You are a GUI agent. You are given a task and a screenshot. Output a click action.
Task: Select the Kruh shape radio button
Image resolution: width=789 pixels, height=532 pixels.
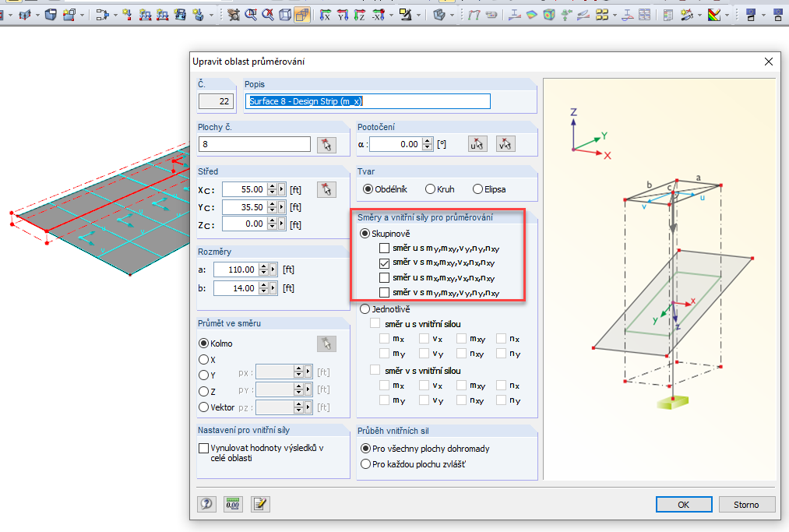tap(430, 188)
